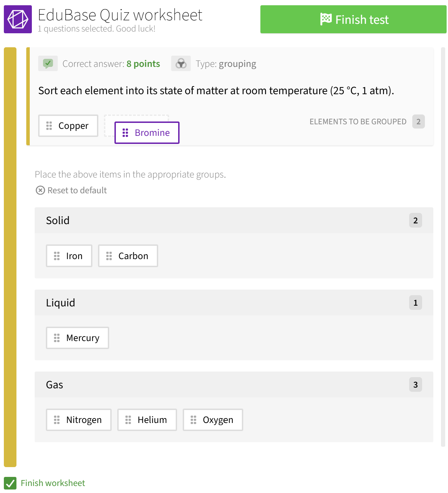Click the drag handle on the Oxygen tile
The image size is (448, 493).
(x=192, y=420)
